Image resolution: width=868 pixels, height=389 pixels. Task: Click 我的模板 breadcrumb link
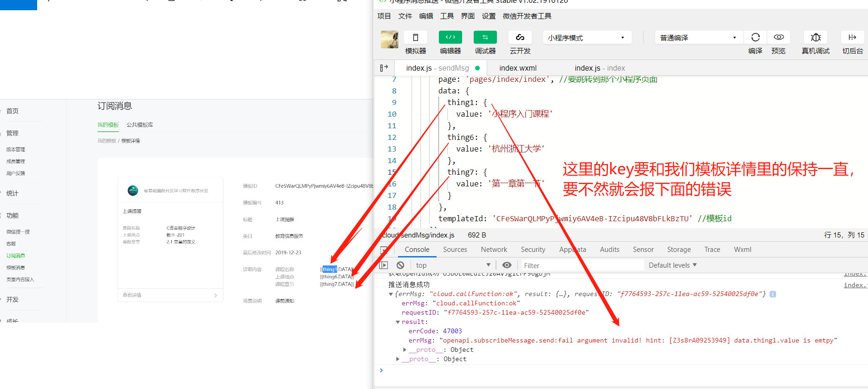(107, 141)
